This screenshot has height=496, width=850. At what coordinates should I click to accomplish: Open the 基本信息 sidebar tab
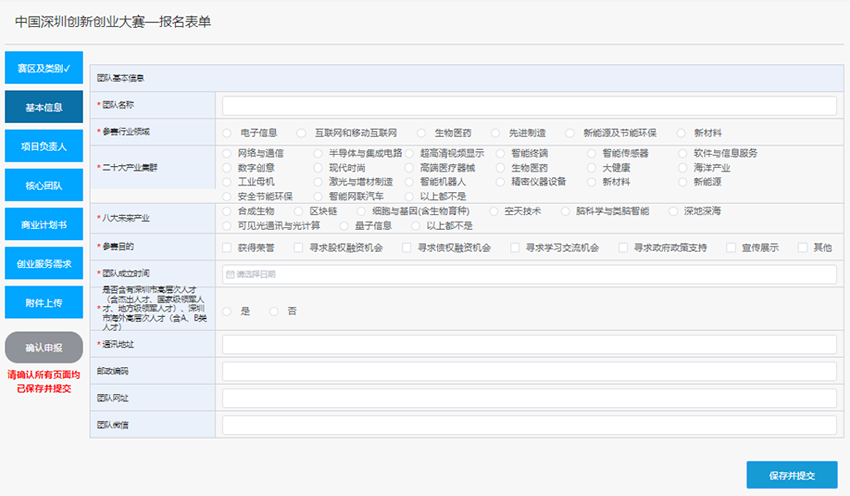coord(44,107)
